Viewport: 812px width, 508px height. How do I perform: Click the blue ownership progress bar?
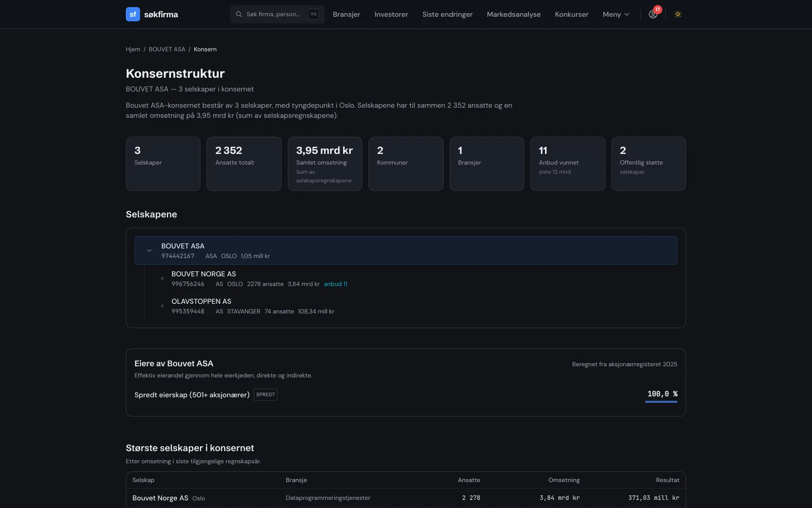tap(661, 402)
